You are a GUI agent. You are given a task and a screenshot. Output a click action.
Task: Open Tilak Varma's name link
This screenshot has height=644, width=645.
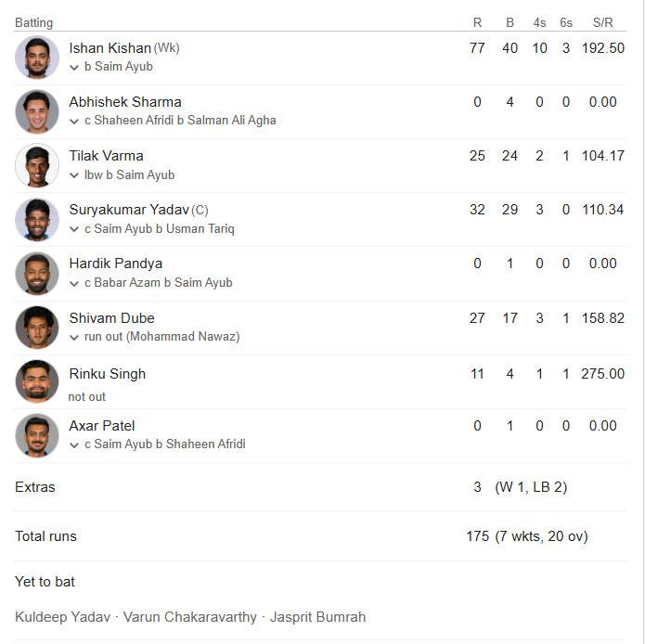click(106, 156)
